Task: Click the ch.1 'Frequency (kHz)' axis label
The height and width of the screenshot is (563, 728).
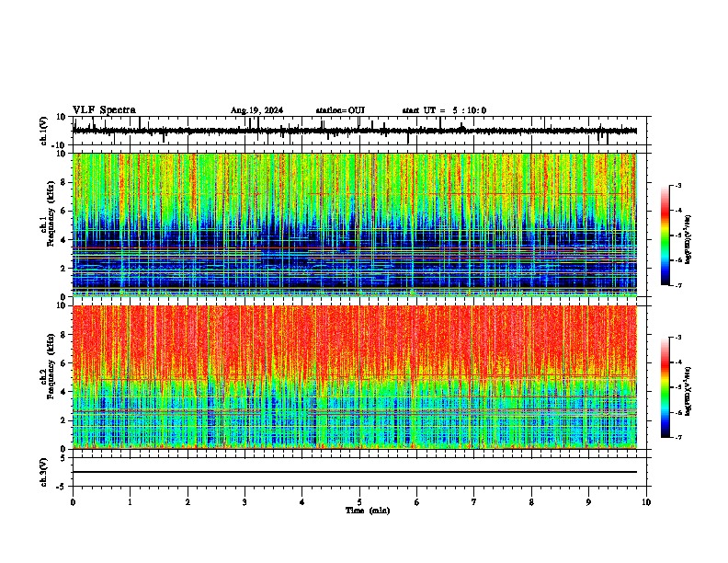Action: tap(51, 214)
